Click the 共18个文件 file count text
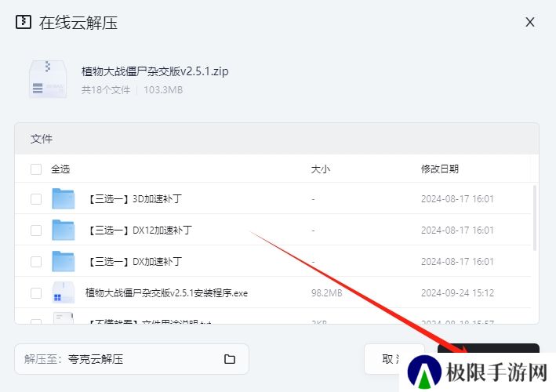 coord(106,90)
